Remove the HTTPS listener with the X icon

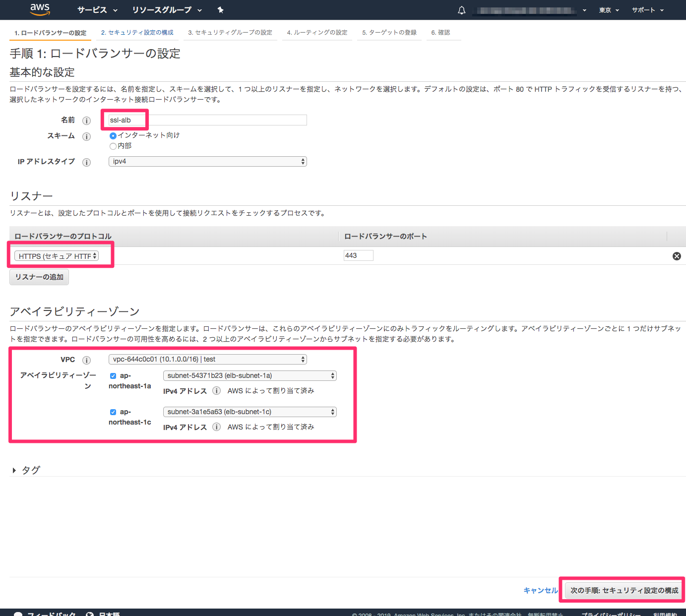coord(677,256)
